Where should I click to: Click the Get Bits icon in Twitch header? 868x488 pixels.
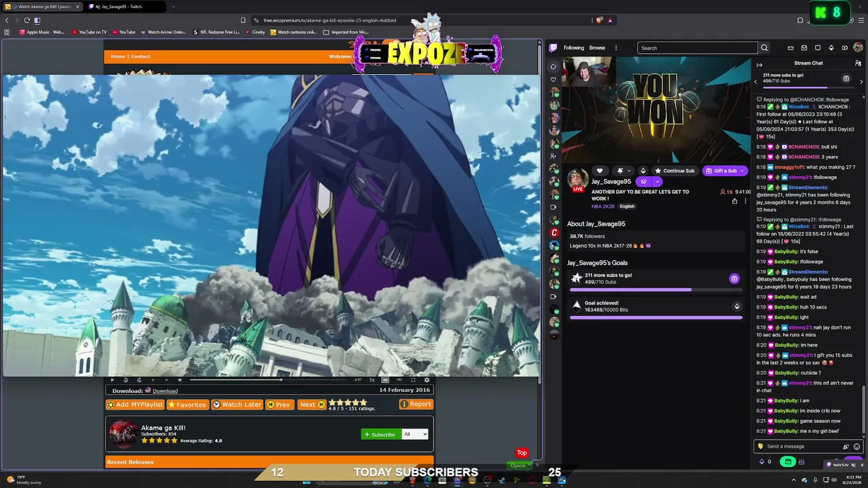(x=831, y=47)
